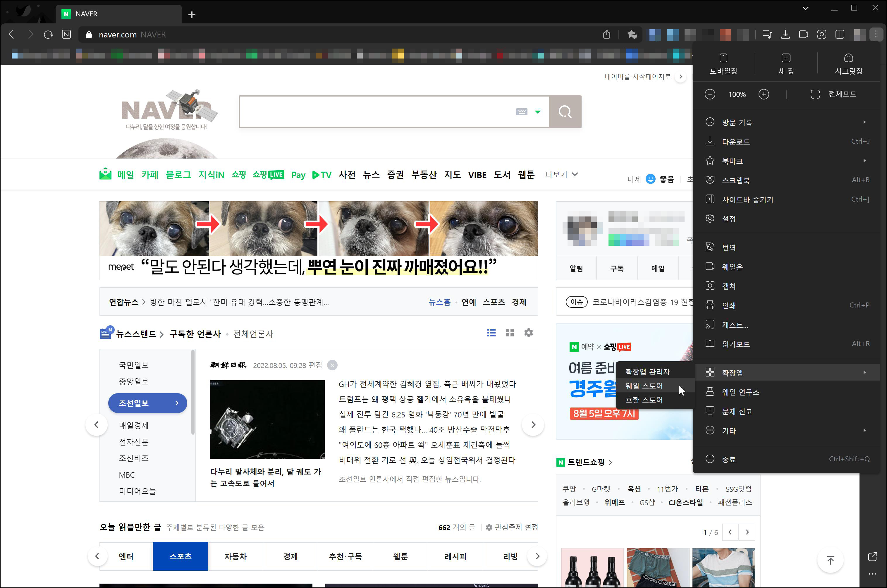Increase zoom with the plus button
Image resolution: width=887 pixels, height=588 pixels.
pos(763,94)
